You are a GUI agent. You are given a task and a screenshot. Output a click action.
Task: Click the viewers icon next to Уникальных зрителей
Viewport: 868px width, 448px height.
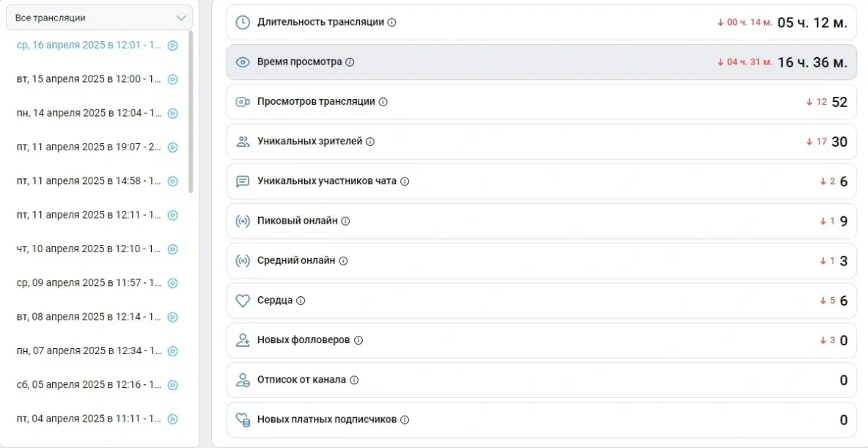pyautogui.click(x=243, y=141)
